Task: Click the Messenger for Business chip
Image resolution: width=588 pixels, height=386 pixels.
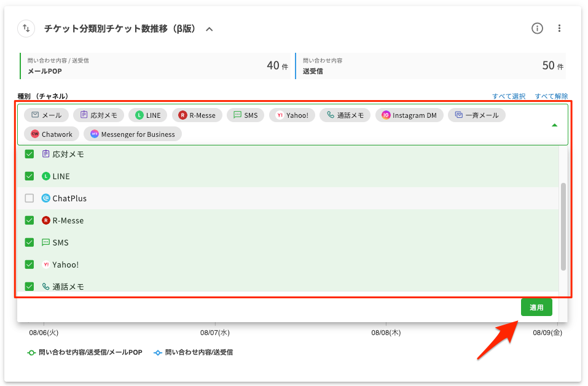Action: (132, 134)
